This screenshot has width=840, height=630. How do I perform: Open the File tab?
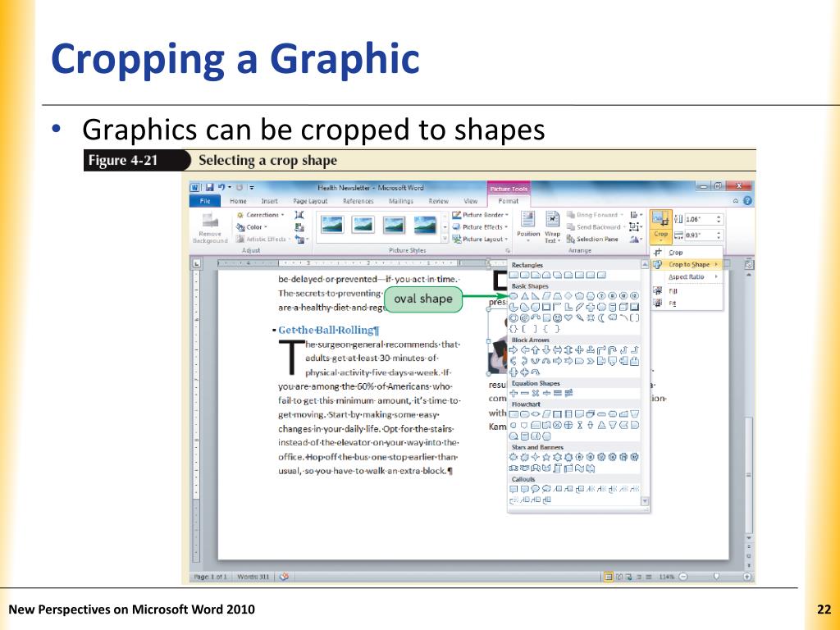pyautogui.click(x=205, y=201)
